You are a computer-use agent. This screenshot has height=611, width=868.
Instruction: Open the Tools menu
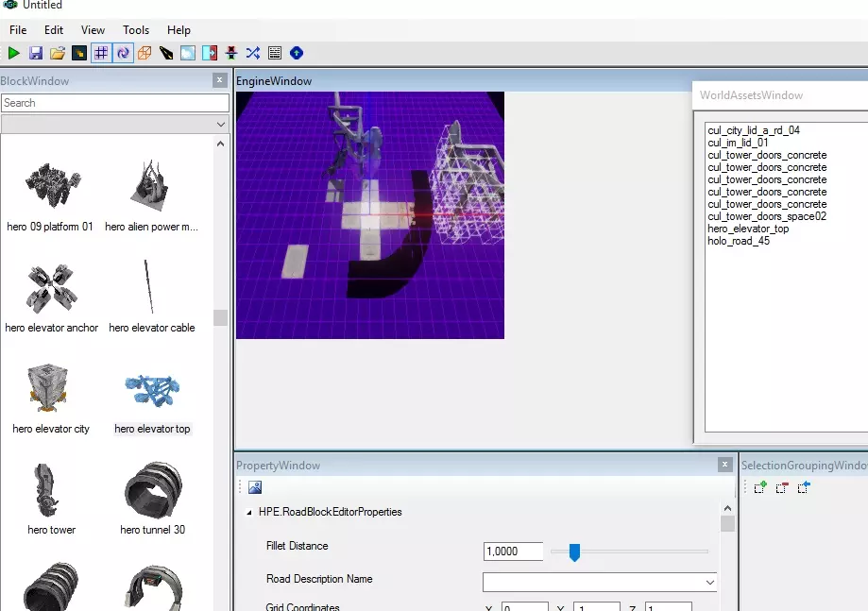click(136, 30)
